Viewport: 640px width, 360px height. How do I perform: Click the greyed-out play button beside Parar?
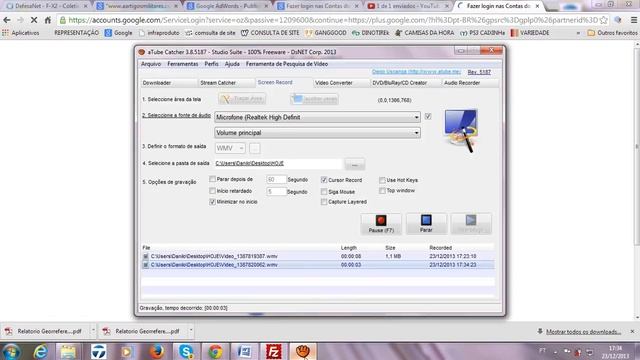point(471,224)
